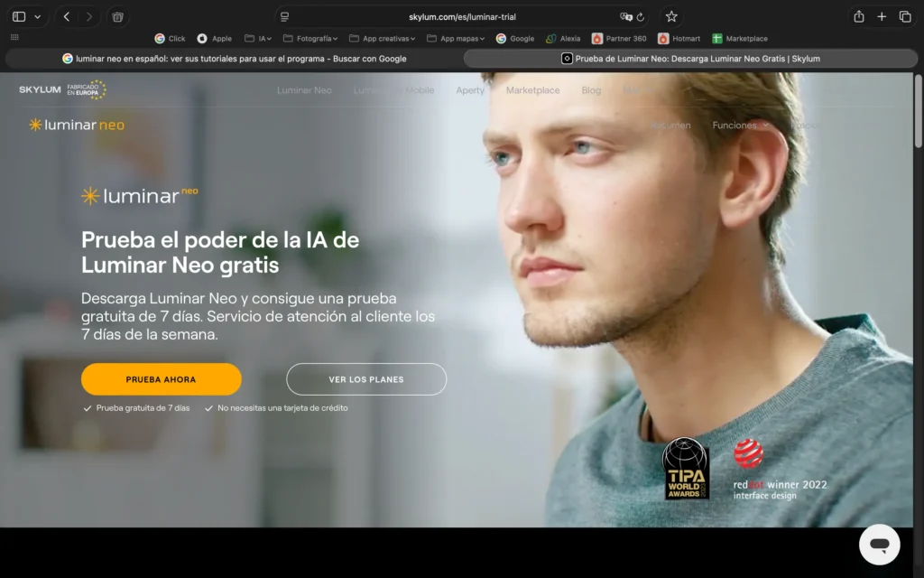Open the Hotmart bookmark

679,38
